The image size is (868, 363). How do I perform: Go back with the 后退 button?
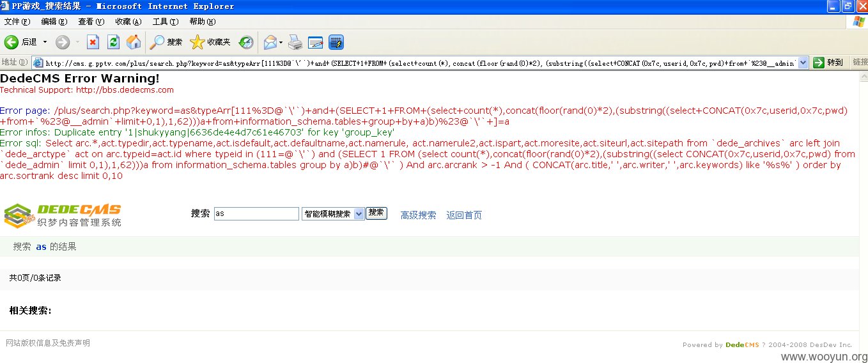pyautogui.click(x=20, y=42)
